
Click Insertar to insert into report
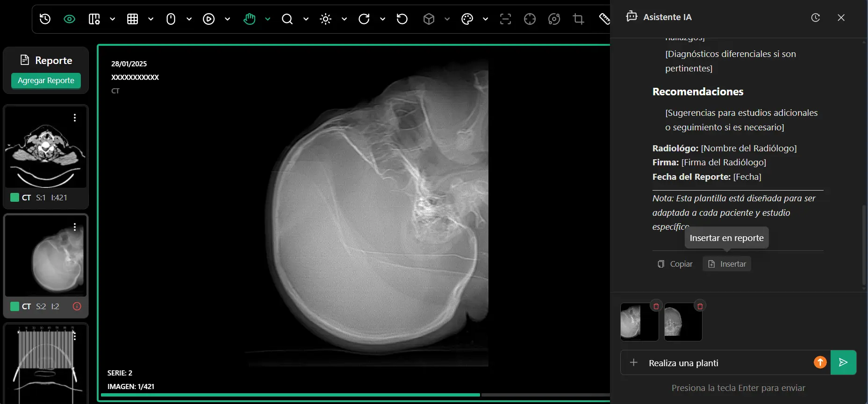727,264
